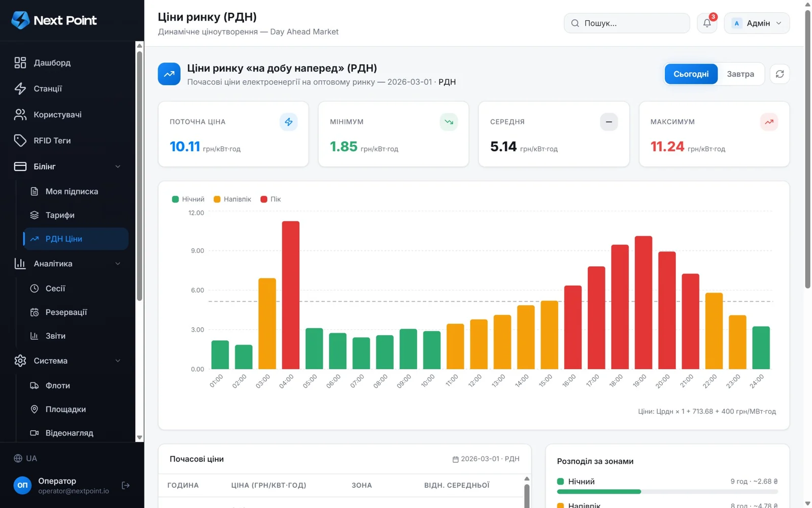This screenshot has width=812, height=508.
Task: Click the globe language icon
Action: click(18, 458)
